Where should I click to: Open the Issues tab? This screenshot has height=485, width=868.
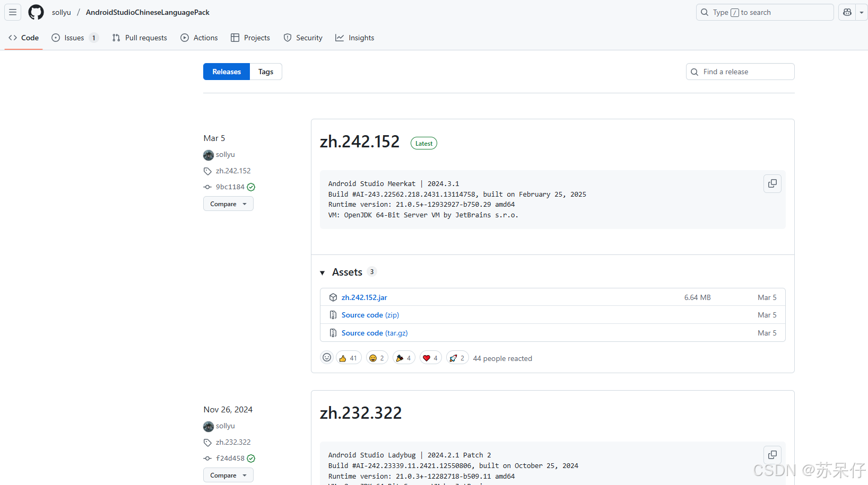(75, 38)
